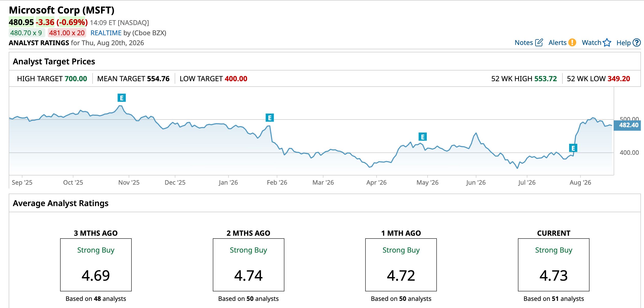Screen dimensions: 644x308
Task: Click the Watch link text
Action: tap(591, 43)
